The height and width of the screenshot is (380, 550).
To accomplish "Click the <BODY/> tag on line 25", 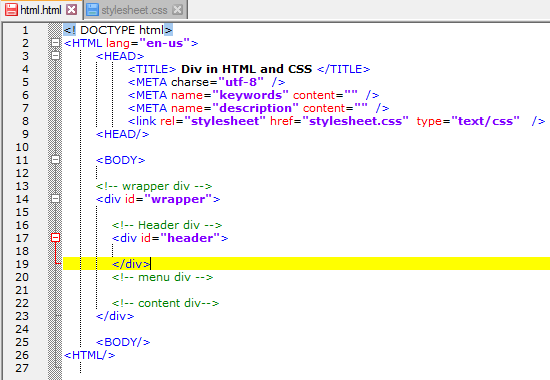I will [x=123, y=342].
